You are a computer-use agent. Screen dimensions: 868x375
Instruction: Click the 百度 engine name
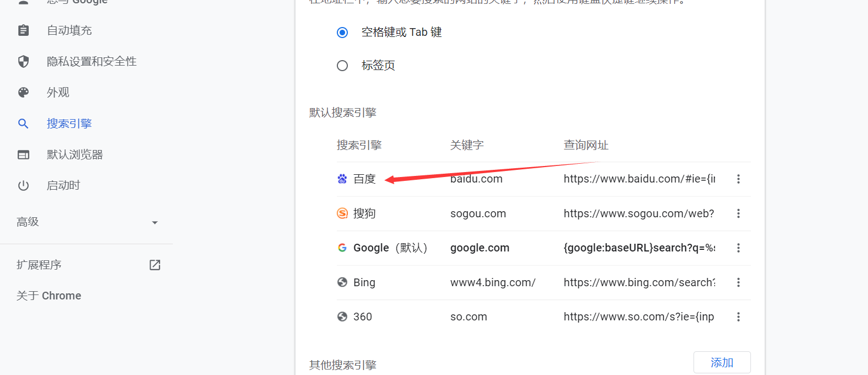click(x=364, y=179)
